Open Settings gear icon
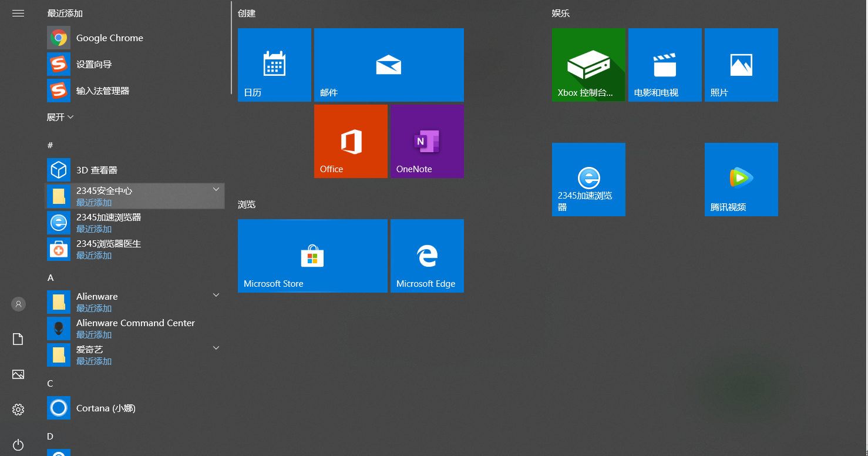The image size is (868, 456). pos(18,410)
